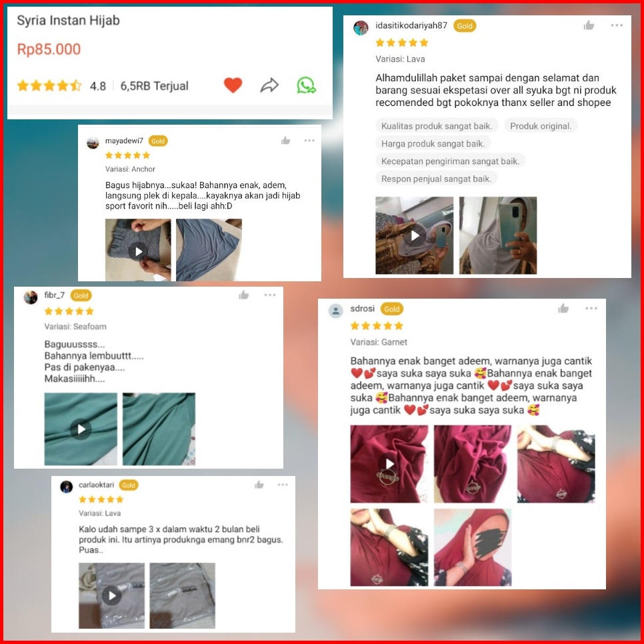The width and height of the screenshot is (644, 644).
Task: Give thumbs up to carlaoktari review
Action: (259, 485)
